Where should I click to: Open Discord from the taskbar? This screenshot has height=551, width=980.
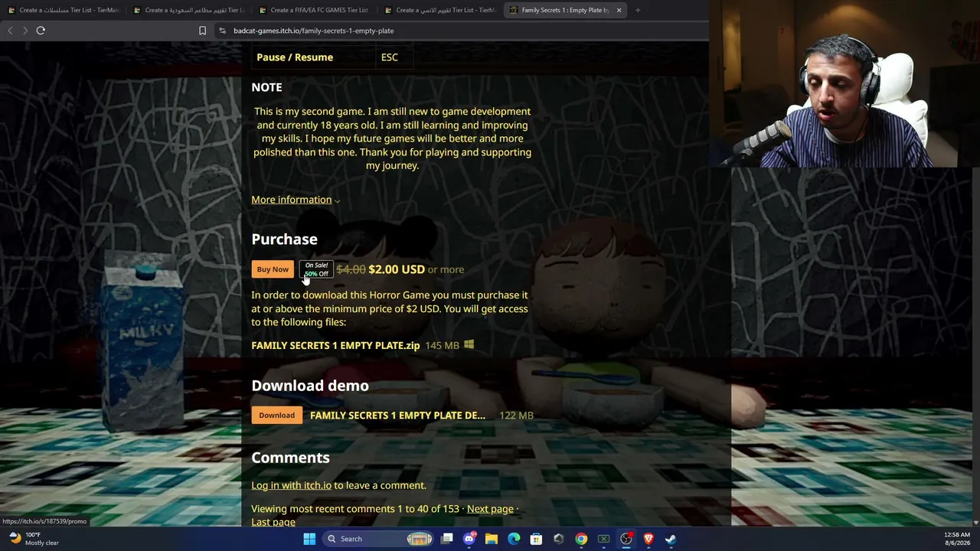pos(469,539)
